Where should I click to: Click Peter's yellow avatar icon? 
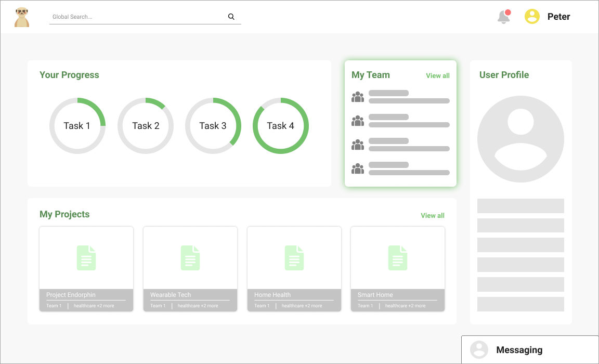(532, 17)
